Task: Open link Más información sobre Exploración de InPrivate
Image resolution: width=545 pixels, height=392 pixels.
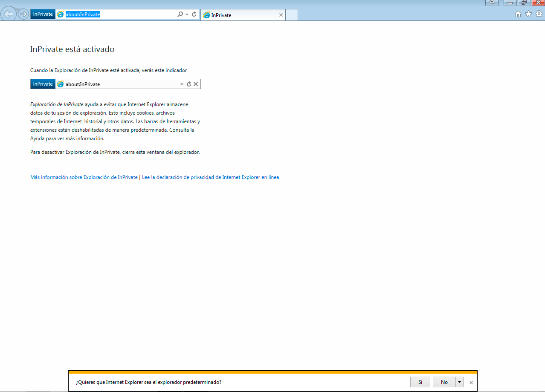Action: [x=84, y=177]
